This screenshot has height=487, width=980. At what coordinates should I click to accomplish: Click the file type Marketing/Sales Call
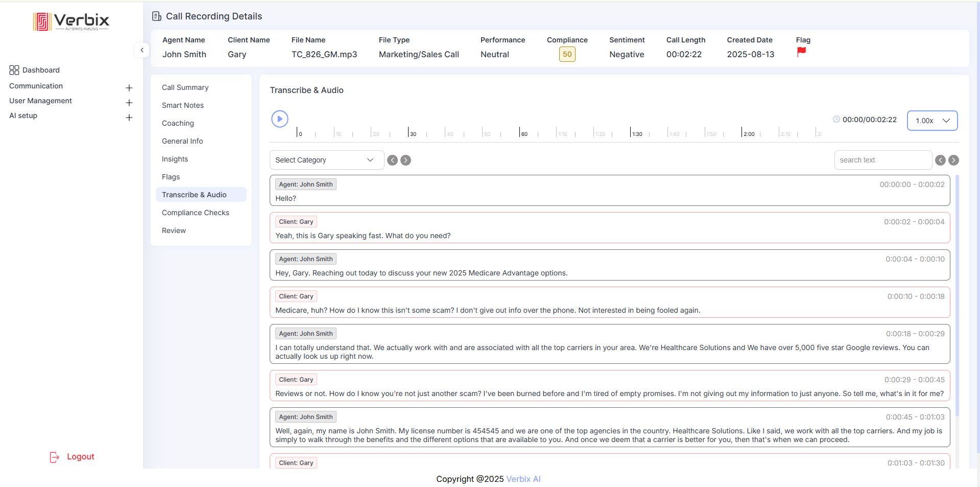point(419,54)
